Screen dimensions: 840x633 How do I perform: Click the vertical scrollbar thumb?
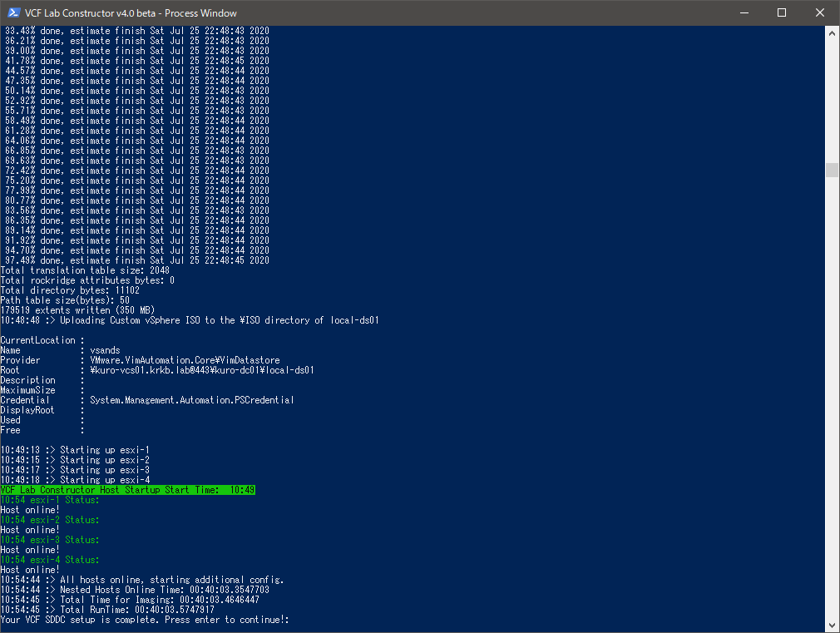coord(833,170)
